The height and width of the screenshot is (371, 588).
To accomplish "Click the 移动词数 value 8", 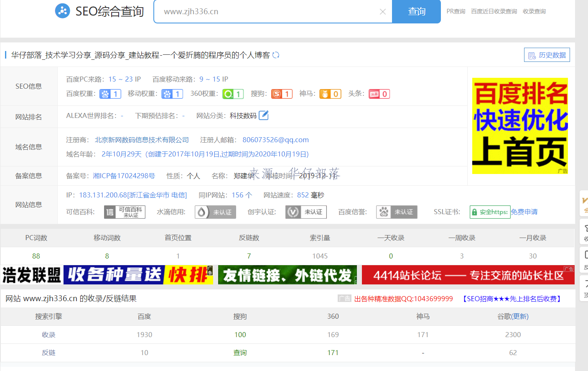I will click(x=107, y=256).
